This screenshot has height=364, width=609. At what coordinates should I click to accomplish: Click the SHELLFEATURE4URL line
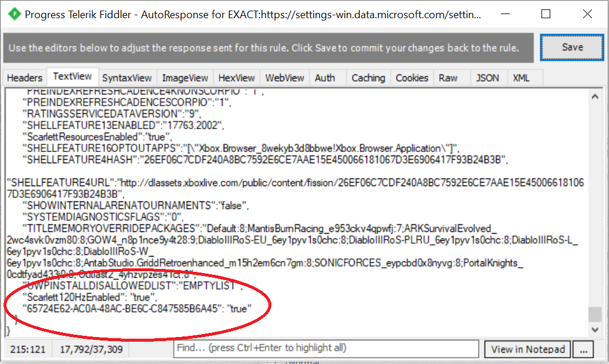click(295, 188)
